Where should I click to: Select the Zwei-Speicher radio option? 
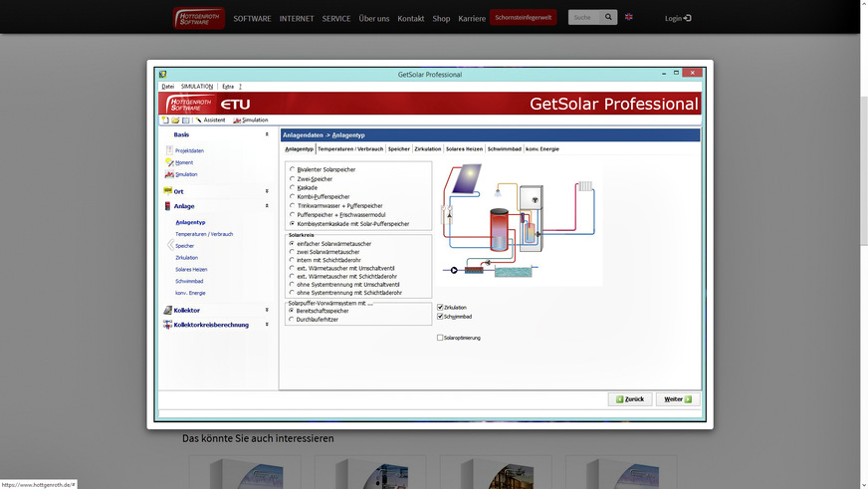click(292, 178)
